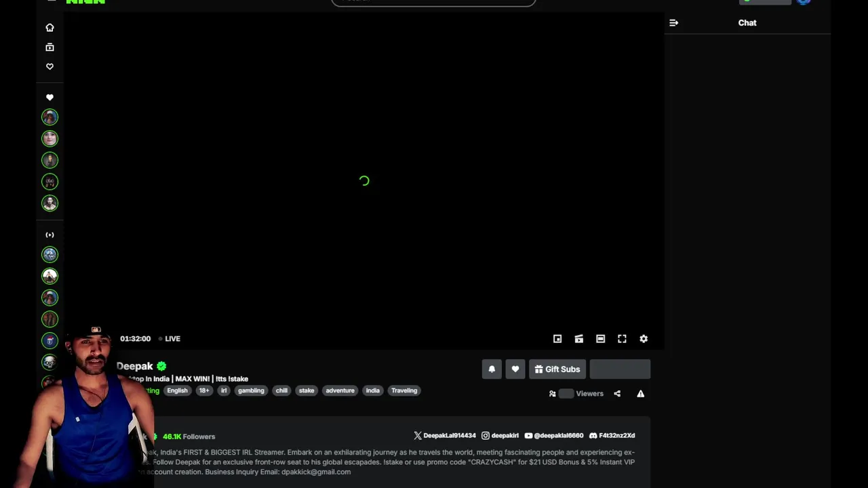Click the business email dpakkick@gmail.com
This screenshot has width=868, height=488.
(316, 472)
